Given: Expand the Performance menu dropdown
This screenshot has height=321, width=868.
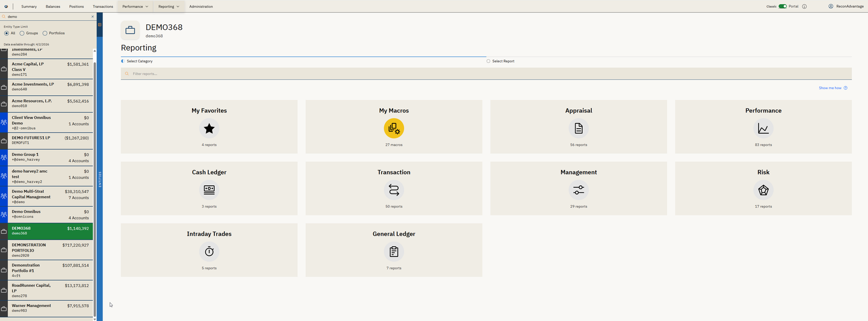Looking at the screenshot, I should click(135, 7).
